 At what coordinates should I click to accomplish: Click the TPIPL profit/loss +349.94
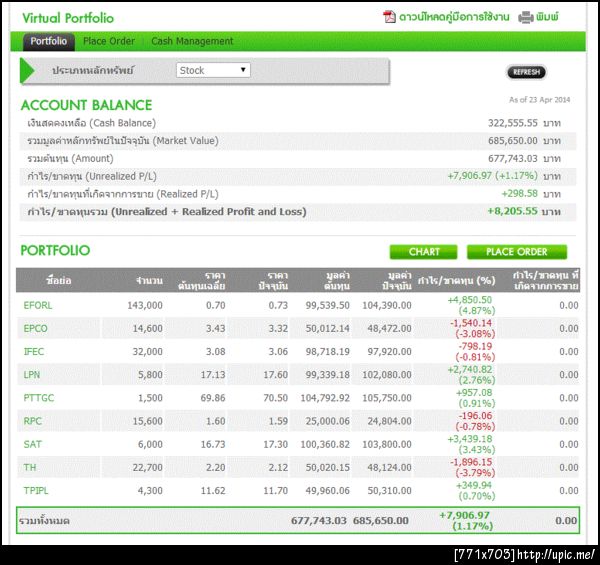click(x=474, y=485)
